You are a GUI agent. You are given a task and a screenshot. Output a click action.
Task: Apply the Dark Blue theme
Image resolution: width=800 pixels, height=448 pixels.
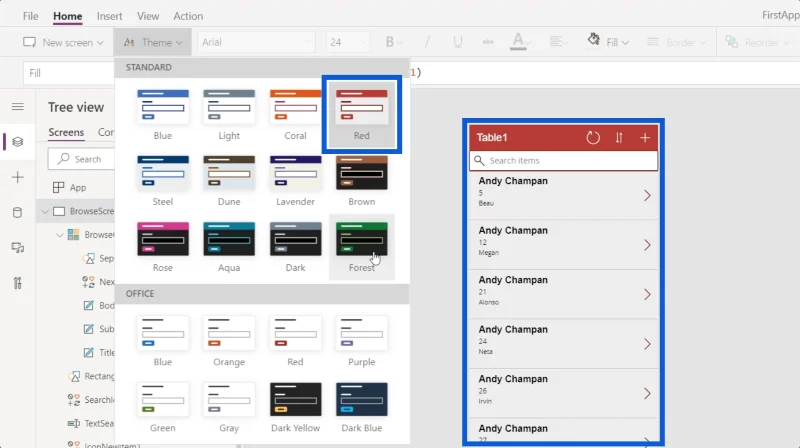(x=362, y=407)
